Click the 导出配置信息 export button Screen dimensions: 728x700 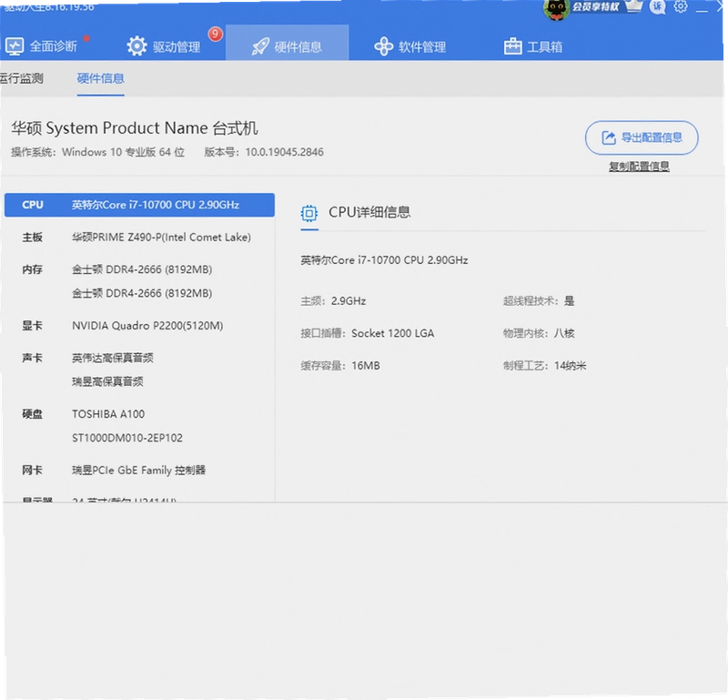coord(642,137)
